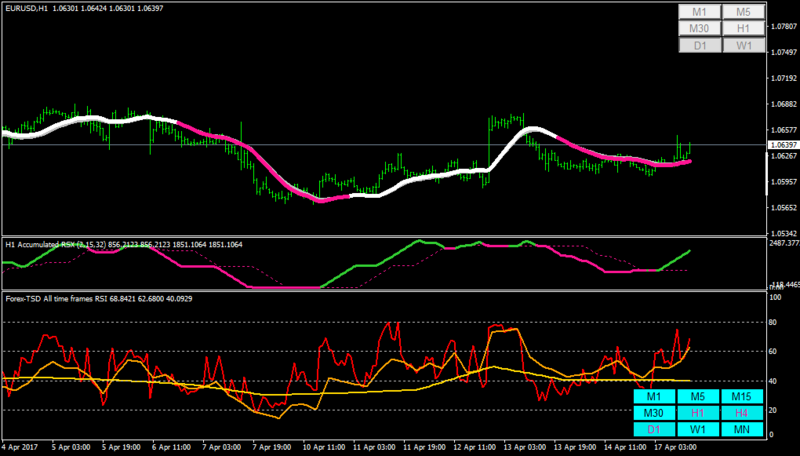Enable cyan W1 RSI timeframe
The image size is (800, 456).
[x=698, y=429]
